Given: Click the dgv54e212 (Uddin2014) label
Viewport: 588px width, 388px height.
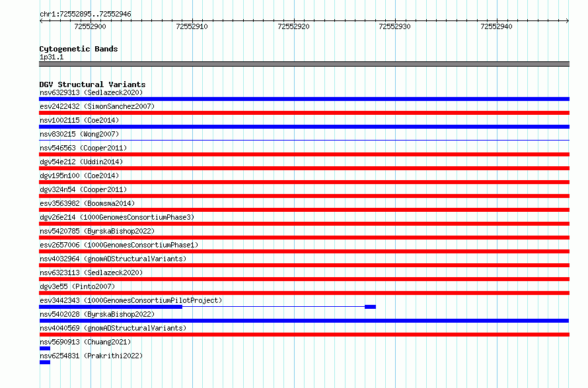Looking at the screenshot, I should [x=81, y=162].
